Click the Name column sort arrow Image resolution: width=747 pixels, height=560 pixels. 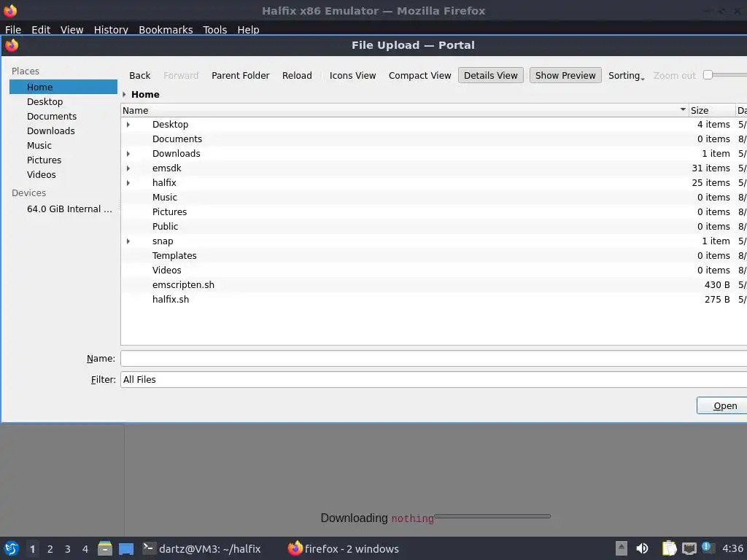683,109
